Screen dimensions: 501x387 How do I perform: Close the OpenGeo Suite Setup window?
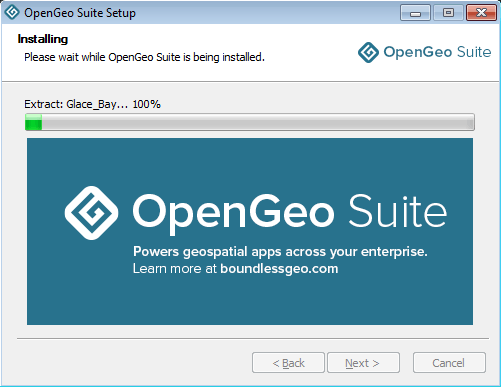point(481,13)
